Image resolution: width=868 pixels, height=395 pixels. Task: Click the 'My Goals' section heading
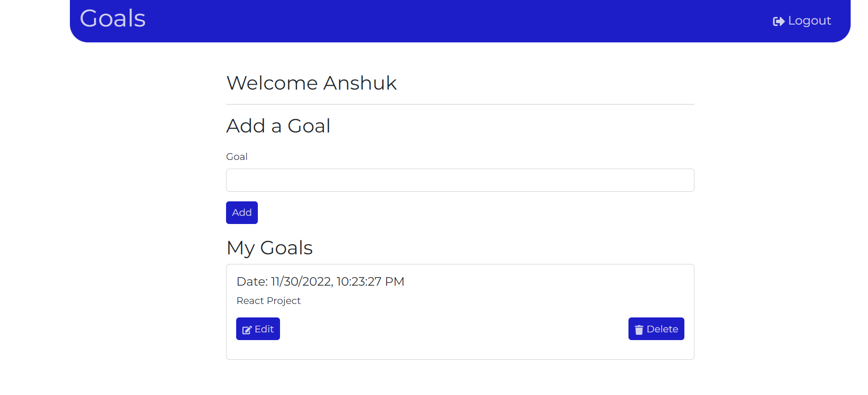269,248
